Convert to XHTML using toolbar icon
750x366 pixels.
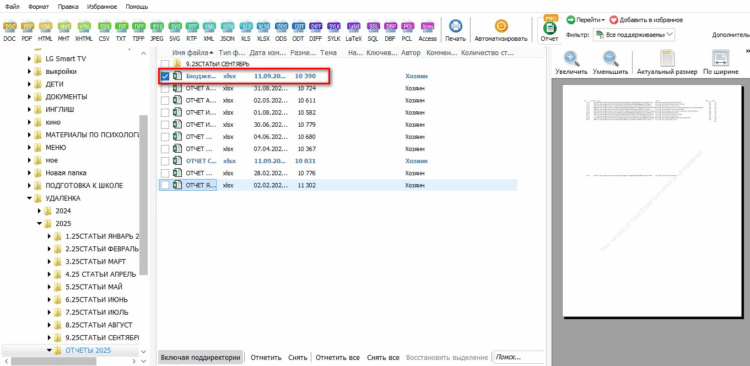pos(84,31)
